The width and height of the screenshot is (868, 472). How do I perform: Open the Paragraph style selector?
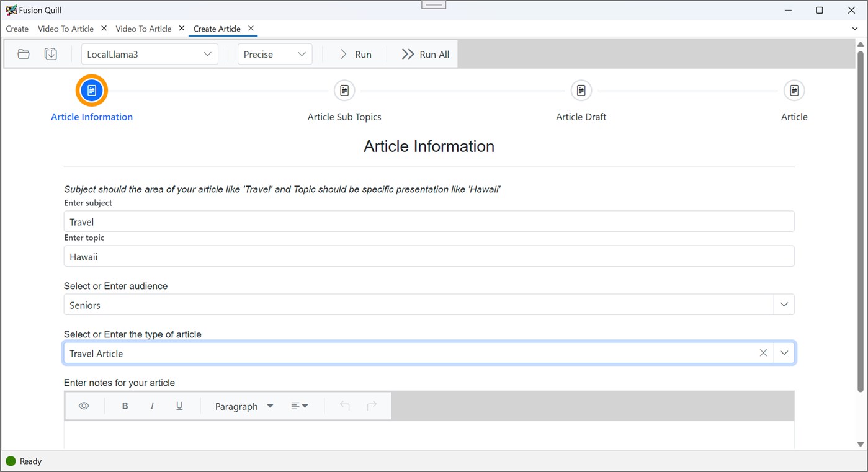243,406
